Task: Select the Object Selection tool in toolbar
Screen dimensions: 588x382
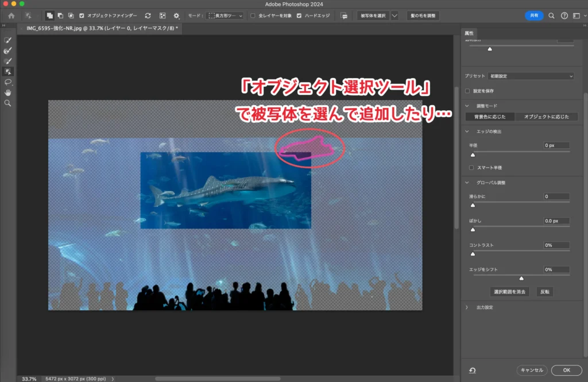Action: (x=8, y=71)
